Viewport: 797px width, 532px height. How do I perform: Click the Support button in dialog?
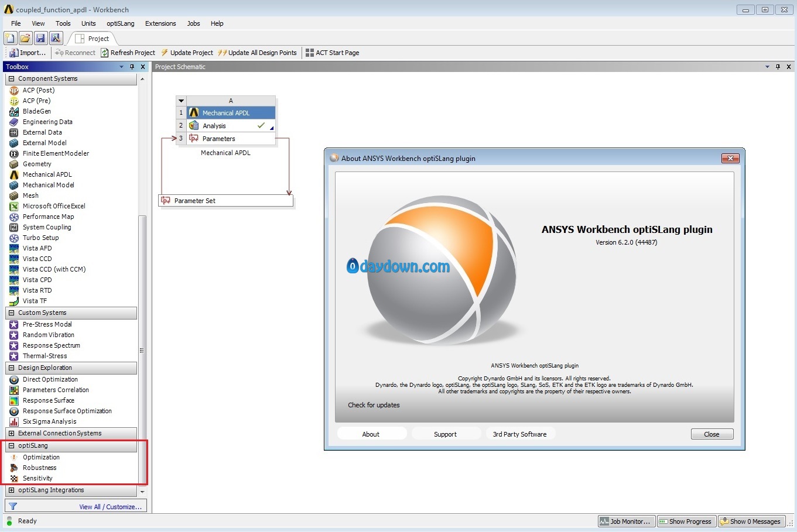446,434
